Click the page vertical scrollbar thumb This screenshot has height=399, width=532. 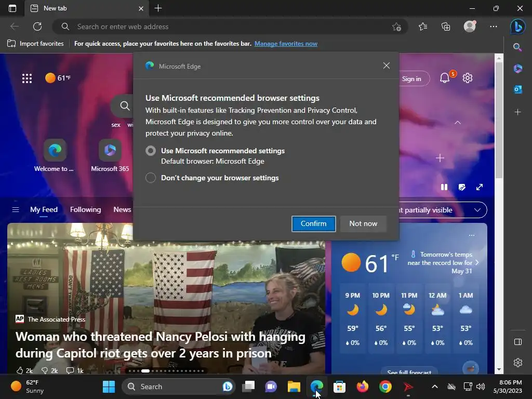coord(499,121)
